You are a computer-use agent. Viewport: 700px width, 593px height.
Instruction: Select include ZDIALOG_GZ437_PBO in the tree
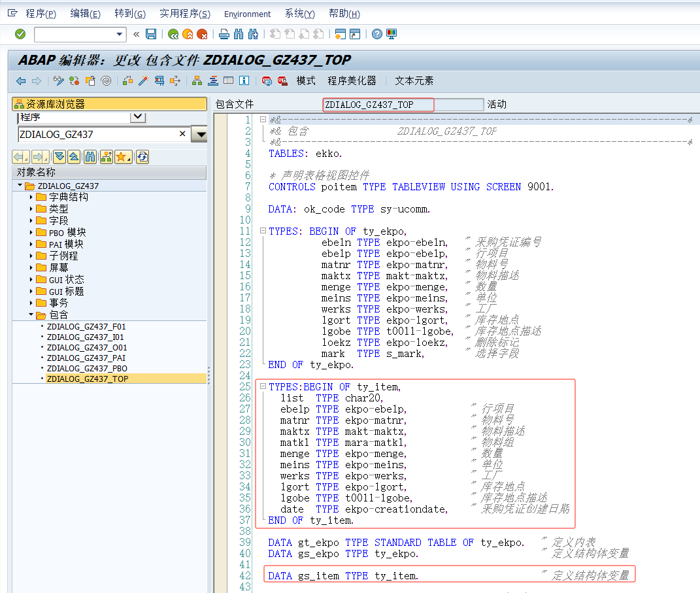(87, 368)
